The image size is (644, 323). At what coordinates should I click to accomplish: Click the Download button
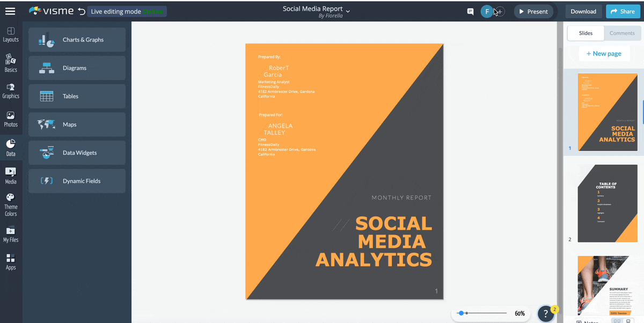coord(583,11)
